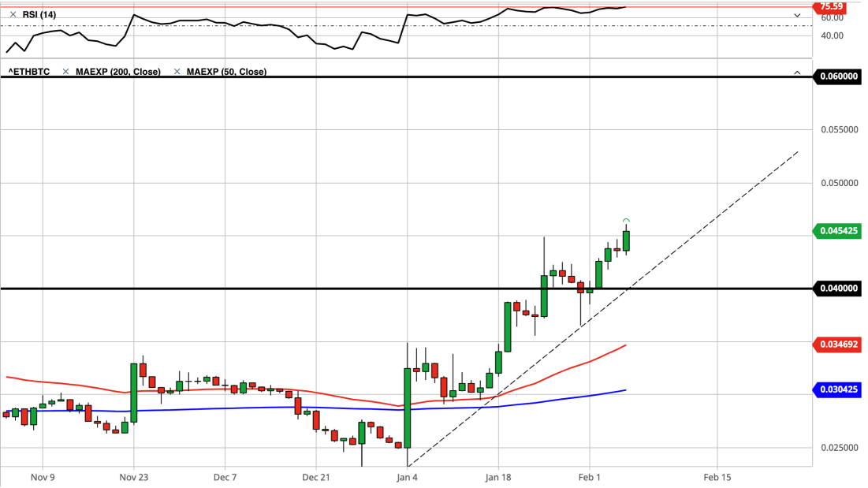Click the Feb 15 date label

717,477
